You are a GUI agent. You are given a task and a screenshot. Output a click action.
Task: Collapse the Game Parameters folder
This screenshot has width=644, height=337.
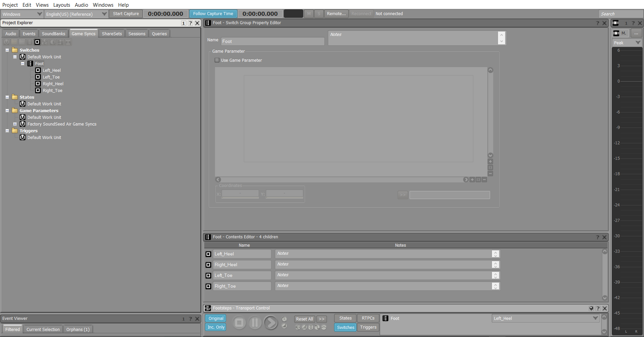[7, 110]
